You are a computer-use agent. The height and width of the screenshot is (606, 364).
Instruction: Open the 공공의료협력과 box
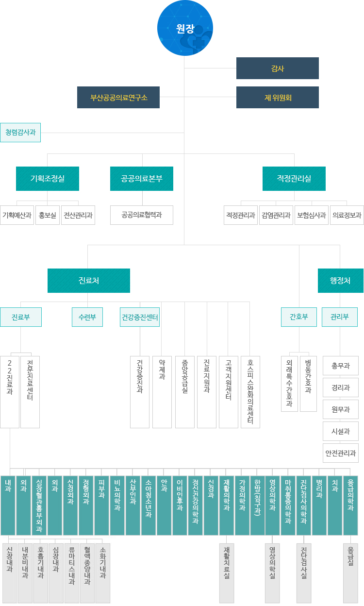[x=142, y=215]
